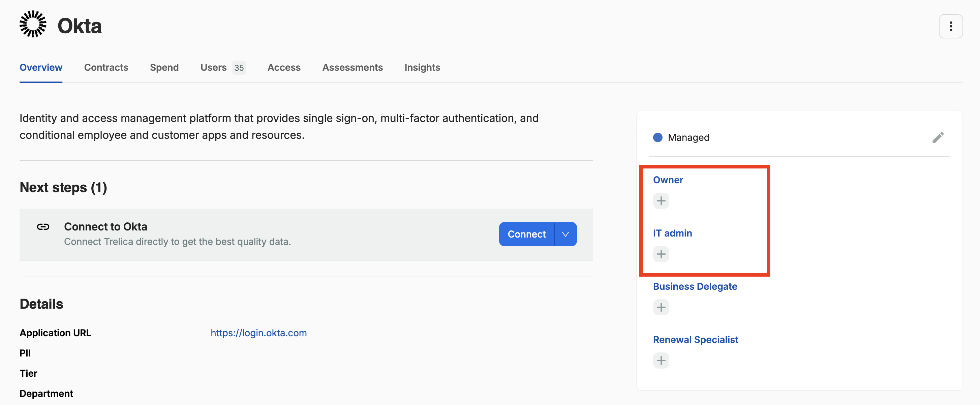980x405 pixels.
Task: Add a Renewal Specialist with plus icon
Action: coord(661,361)
